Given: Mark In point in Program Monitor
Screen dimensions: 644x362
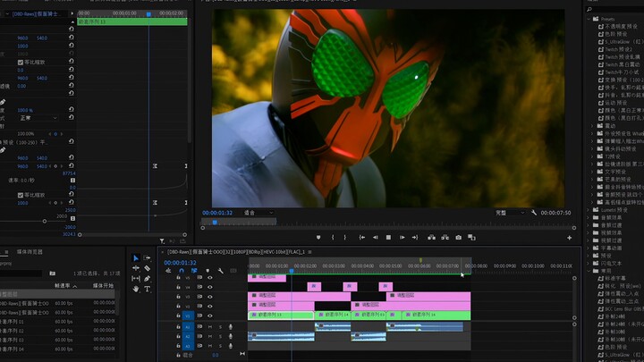Looking at the screenshot, I should tap(333, 237).
